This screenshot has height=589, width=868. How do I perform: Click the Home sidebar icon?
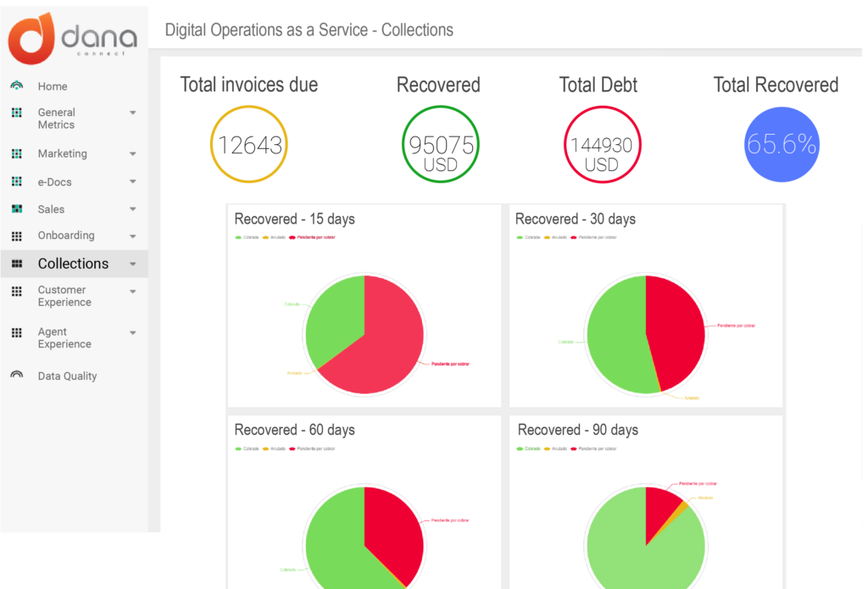tap(17, 86)
